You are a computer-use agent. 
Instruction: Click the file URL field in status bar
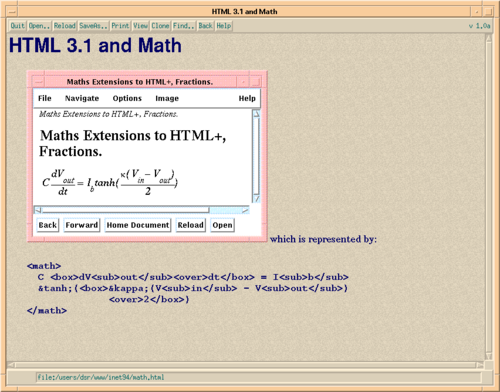point(258,377)
